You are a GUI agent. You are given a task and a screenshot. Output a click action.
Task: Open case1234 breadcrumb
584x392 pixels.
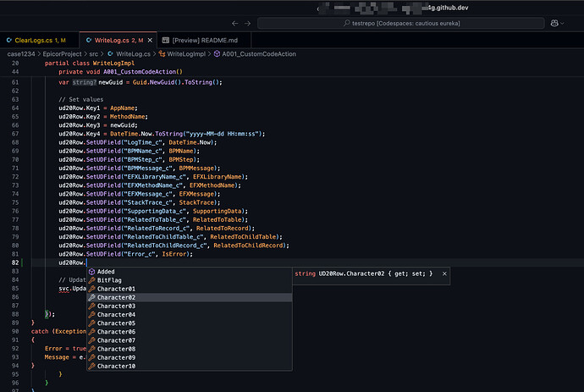click(21, 54)
